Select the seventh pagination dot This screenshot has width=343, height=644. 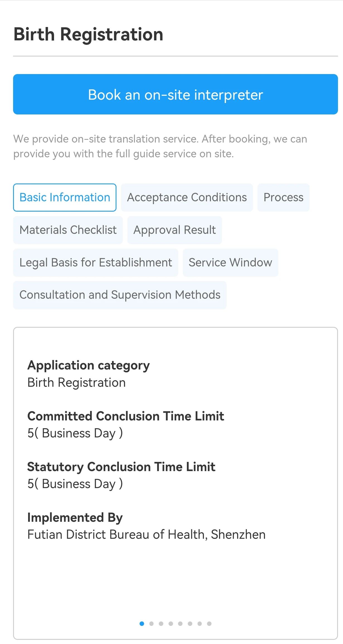point(200,624)
